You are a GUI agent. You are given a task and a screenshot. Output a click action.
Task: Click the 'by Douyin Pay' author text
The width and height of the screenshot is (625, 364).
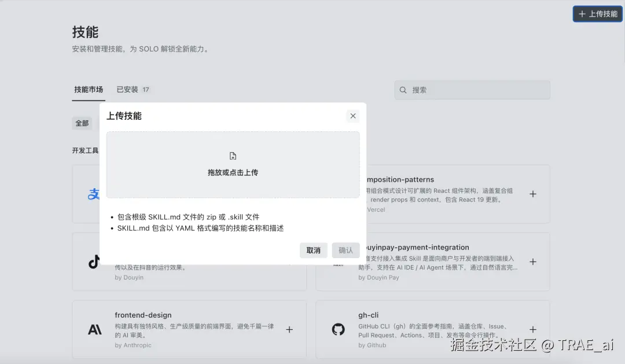(x=378, y=278)
